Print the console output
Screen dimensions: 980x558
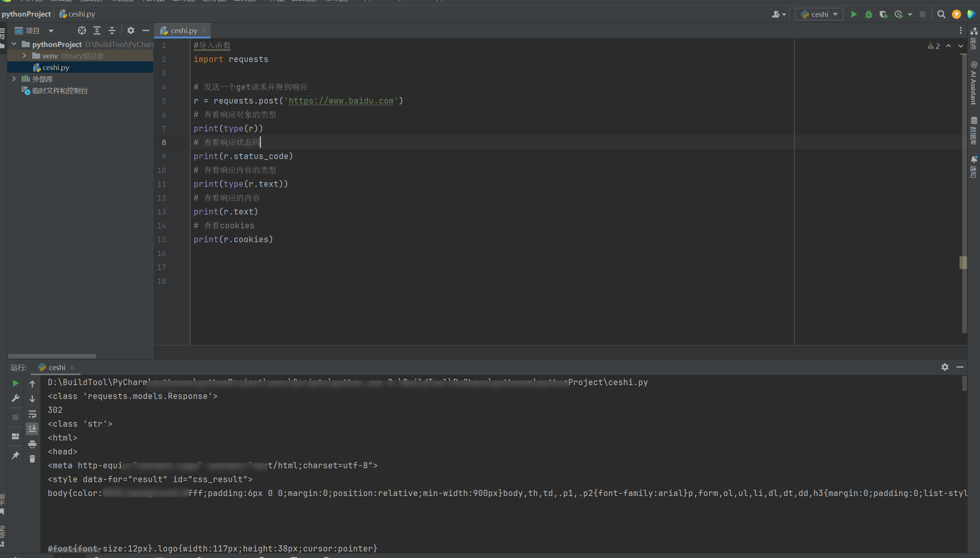32,444
